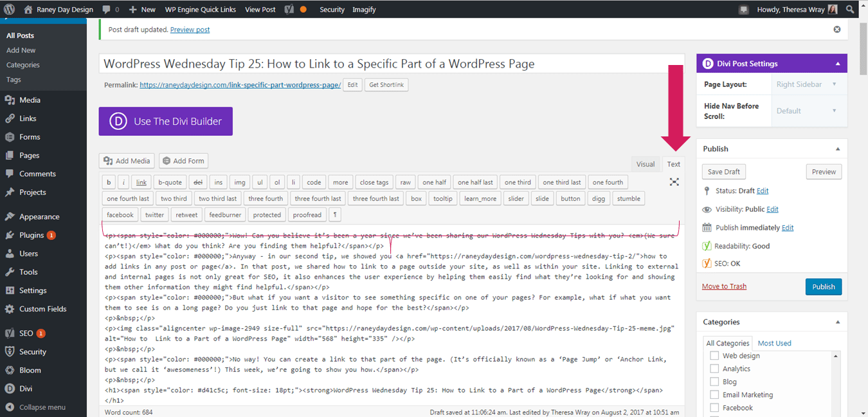Toggle distraction-free writing mode icon
This screenshot has width=868, height=417.
tap(674, 182)
